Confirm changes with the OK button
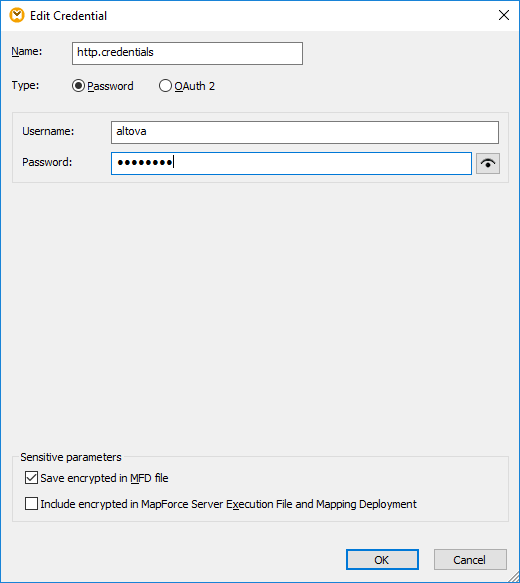Screen dimensions: 520x583 (382, 560)
